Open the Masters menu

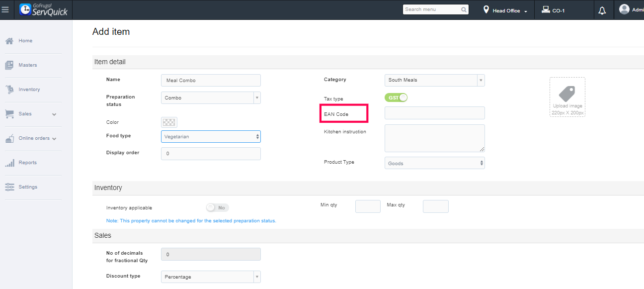[28, 65]
